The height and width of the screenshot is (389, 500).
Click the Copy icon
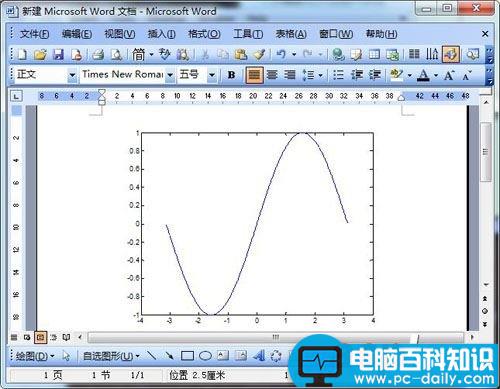coord(222,54)
